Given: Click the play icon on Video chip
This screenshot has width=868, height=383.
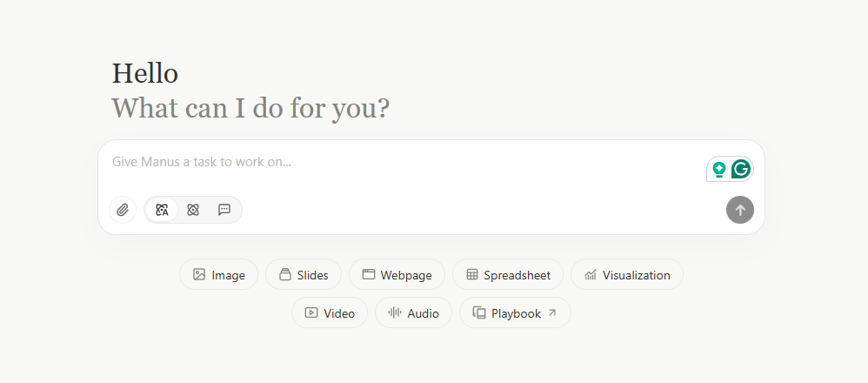Looking at the screenshot, I should pyautogui.click(x=310, y=313).
